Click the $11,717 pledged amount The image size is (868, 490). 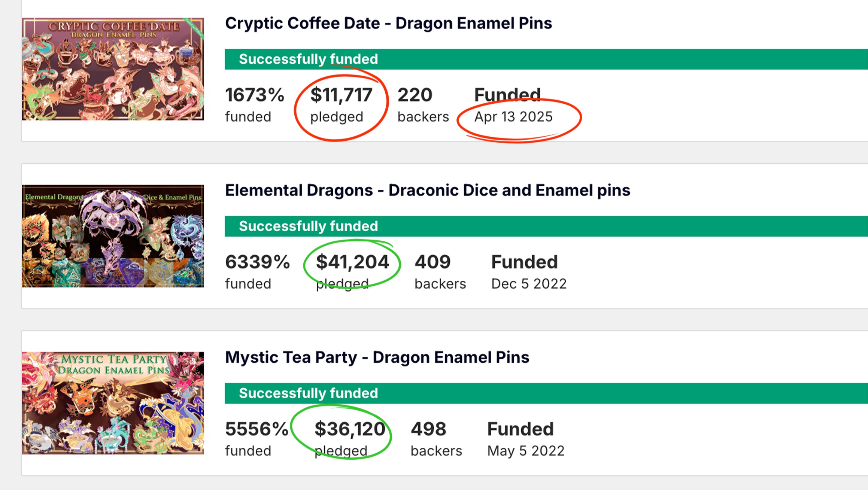click(x=341, y=95)
